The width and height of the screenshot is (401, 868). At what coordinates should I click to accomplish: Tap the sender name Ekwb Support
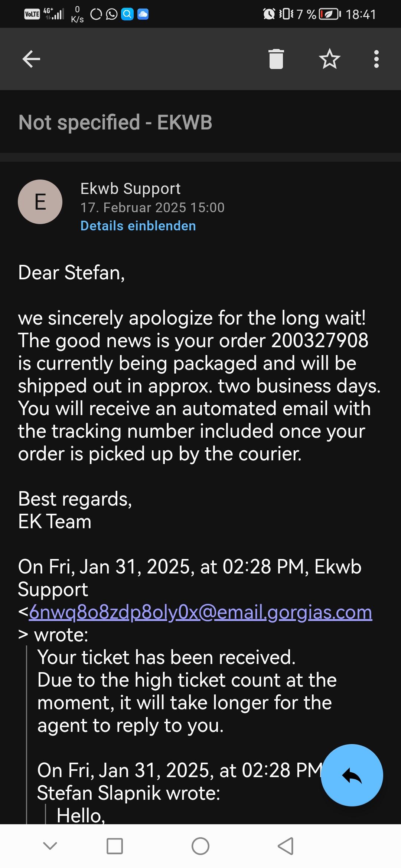tap(130, 188)
